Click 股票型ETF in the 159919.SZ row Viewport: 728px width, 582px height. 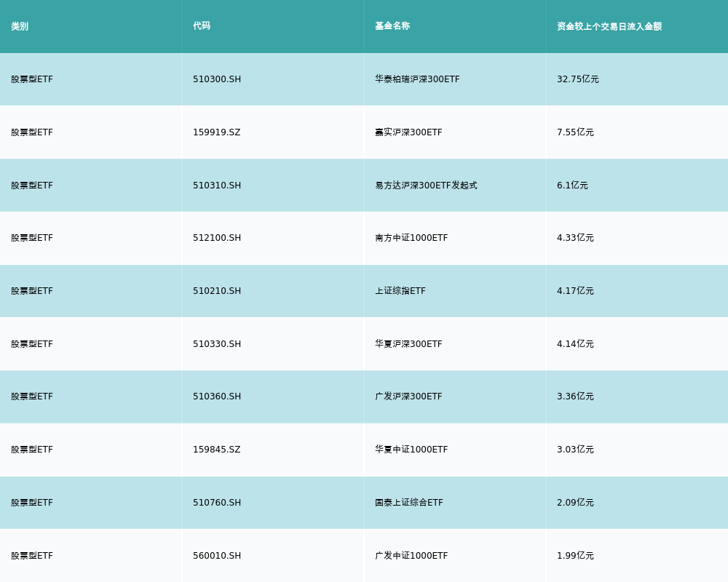tap(32, 132)
